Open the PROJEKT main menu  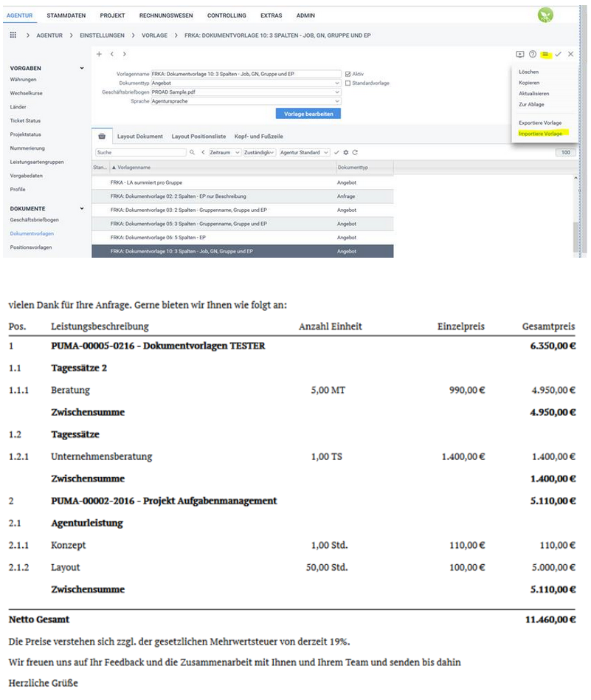(112, 16)
